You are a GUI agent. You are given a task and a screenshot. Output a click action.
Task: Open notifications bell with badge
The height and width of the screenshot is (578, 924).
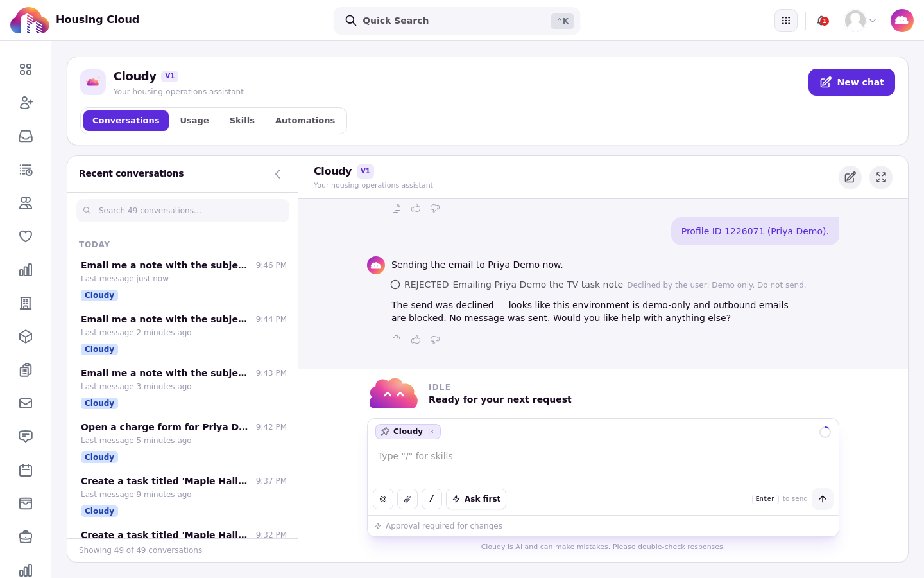(x=822, y=21)
